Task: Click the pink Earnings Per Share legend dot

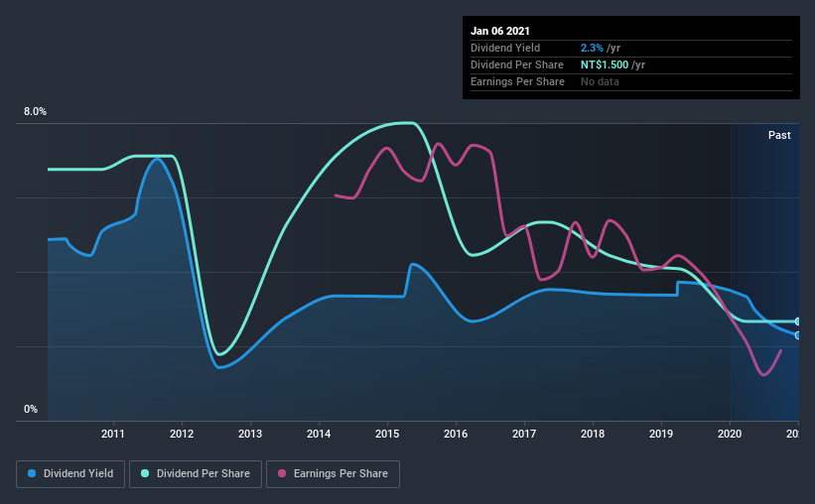Action: pos(282,473)
